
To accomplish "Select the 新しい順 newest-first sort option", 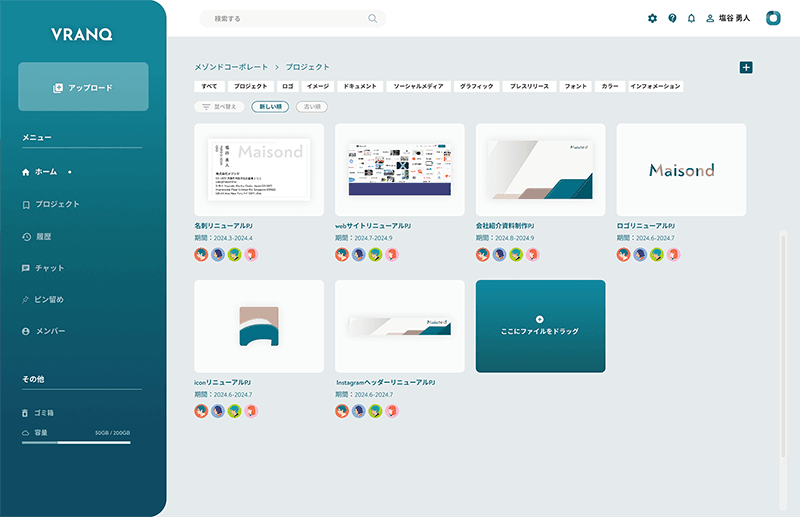I will (270, 106).
